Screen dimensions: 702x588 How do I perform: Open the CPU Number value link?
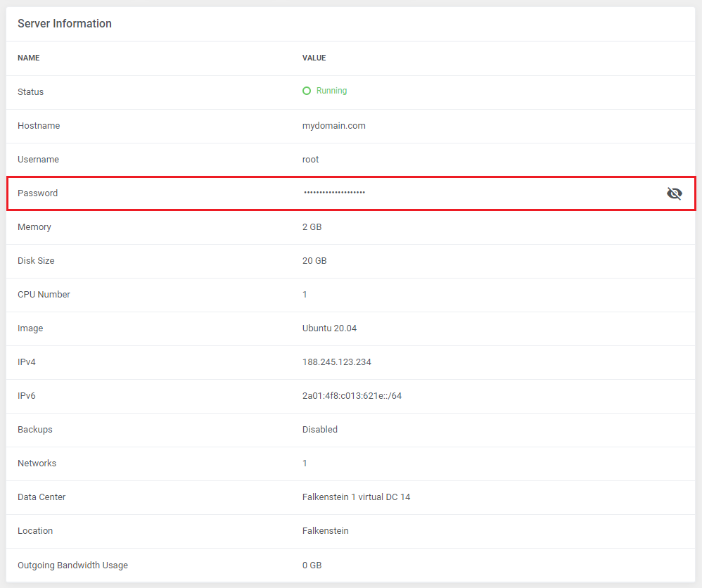point(305,295)
